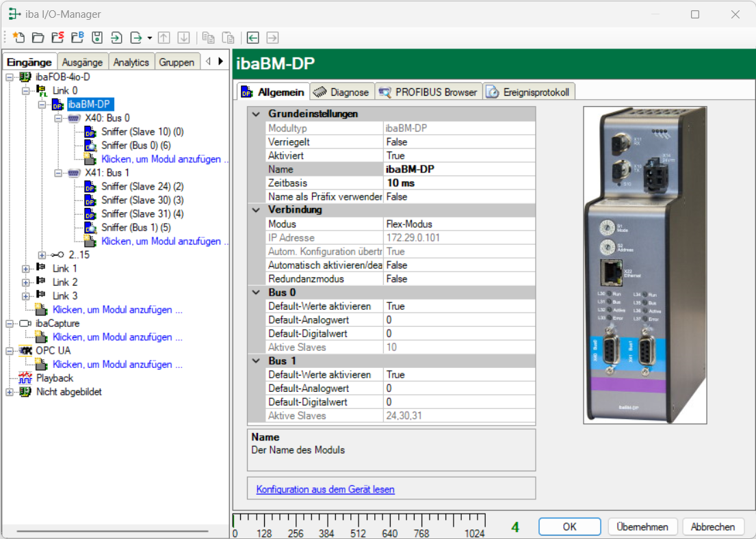756x539 pixels.
Task: Open the PROFIBUS Browser tab
Action: pos(428,92)
